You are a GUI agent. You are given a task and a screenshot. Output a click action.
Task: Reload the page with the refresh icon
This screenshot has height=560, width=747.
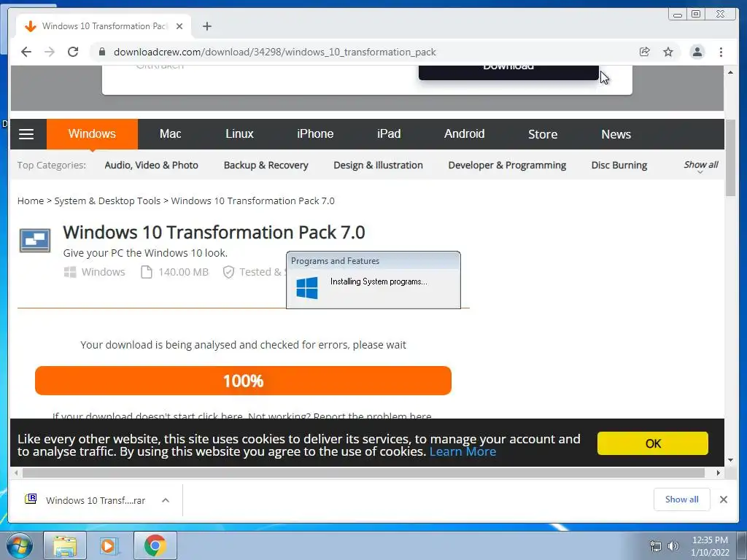click(73, 52)
